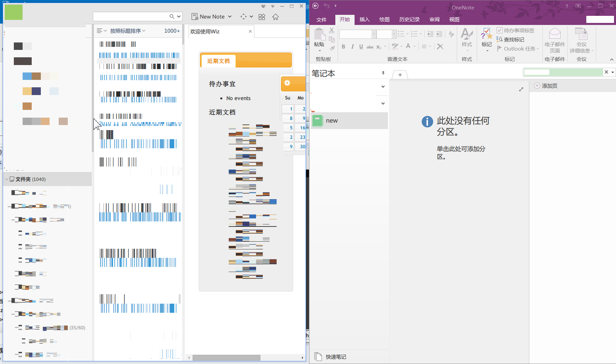Switch to the 视图 ribbon tab
Viewport: 616px width, 364px height.
click(x=454, y=19)
